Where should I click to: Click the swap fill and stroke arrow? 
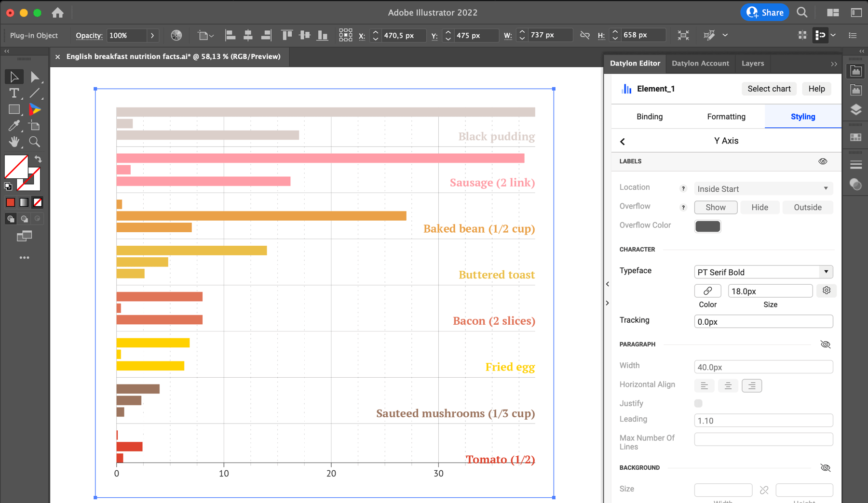(x=38, y=159)
